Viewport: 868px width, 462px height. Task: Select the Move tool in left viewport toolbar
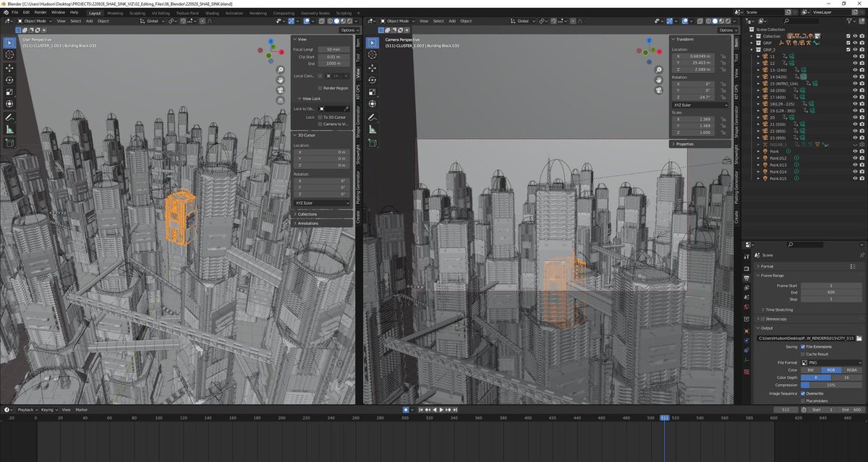[10, 67]
